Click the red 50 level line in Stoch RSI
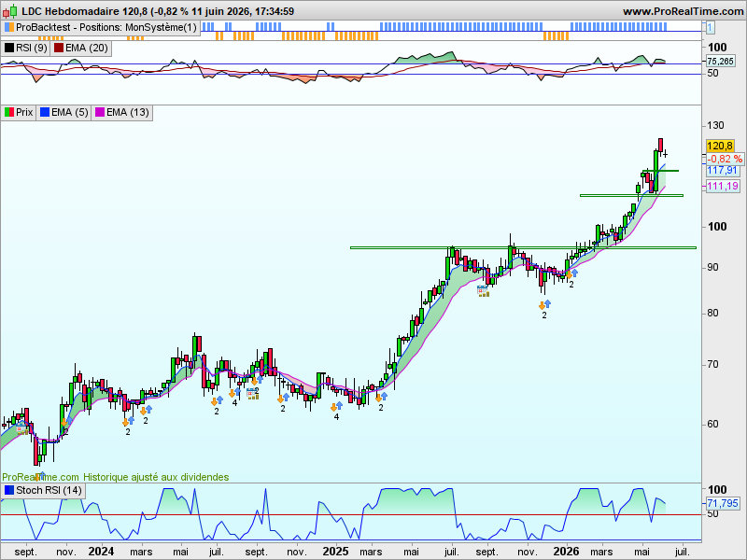 click(351, 515)
